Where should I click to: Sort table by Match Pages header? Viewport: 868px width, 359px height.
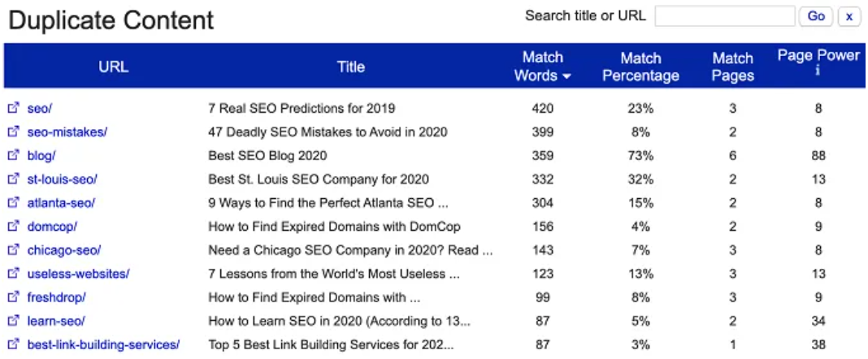(x=732, y=67)
